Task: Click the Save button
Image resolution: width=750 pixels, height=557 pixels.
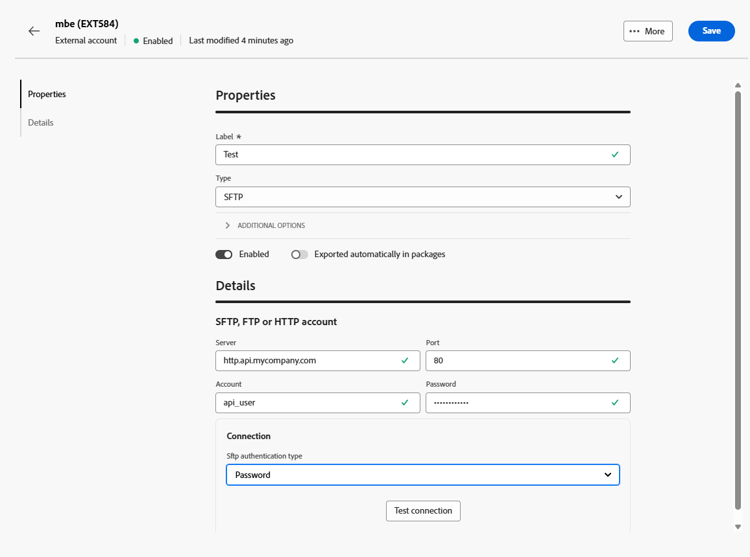Action: (711, 31)
